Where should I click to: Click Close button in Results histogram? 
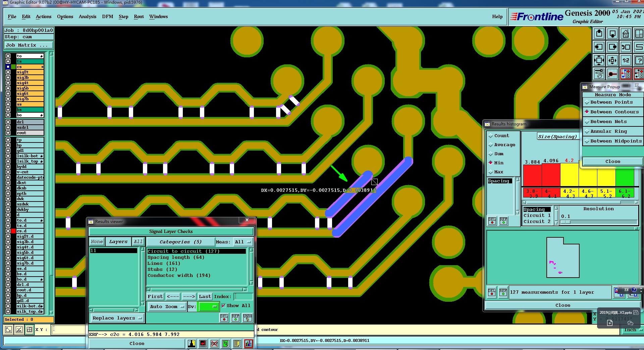click(563, 305)
